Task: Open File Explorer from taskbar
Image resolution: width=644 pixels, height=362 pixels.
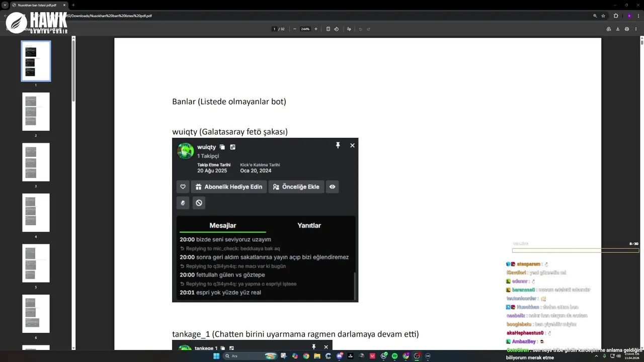Action: (x=317, y=356)
